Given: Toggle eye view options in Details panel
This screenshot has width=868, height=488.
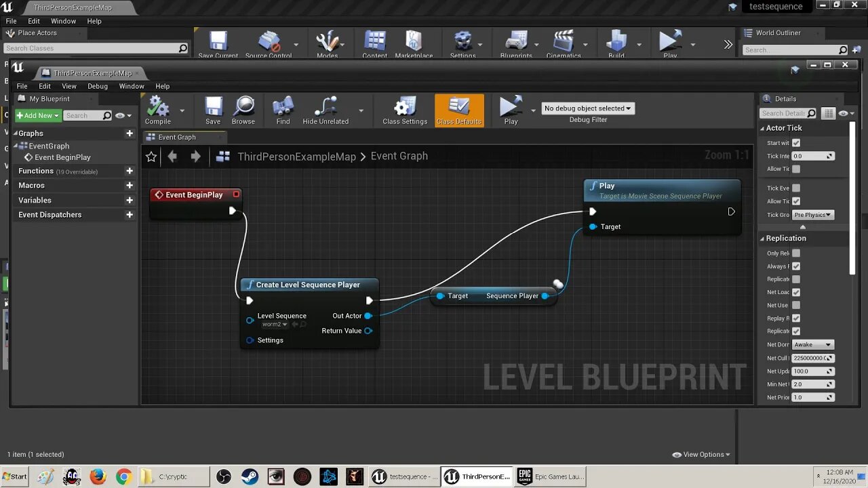Looking at the screenshot, I should pos(846,114).
